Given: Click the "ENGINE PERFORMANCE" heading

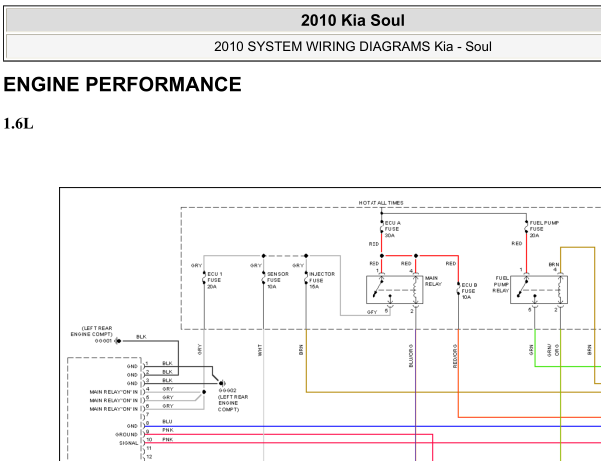Looking at the screenshot, I should pyautogui.click(x=123, y=84).
